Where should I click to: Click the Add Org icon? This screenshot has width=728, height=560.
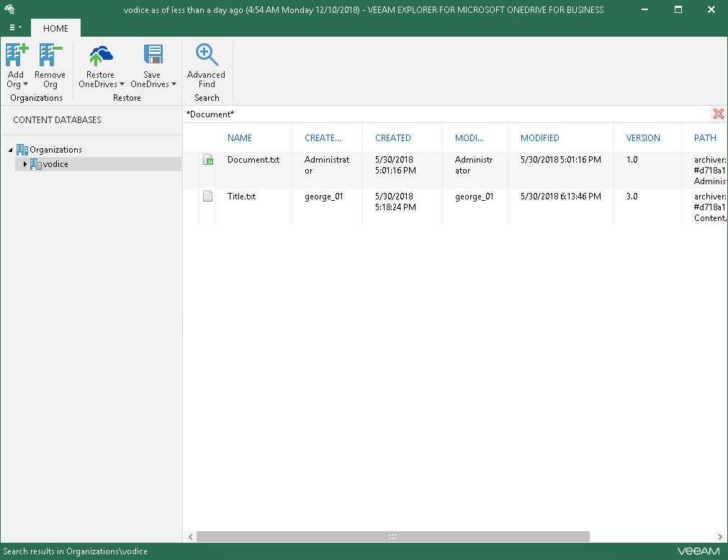(16, 55)
